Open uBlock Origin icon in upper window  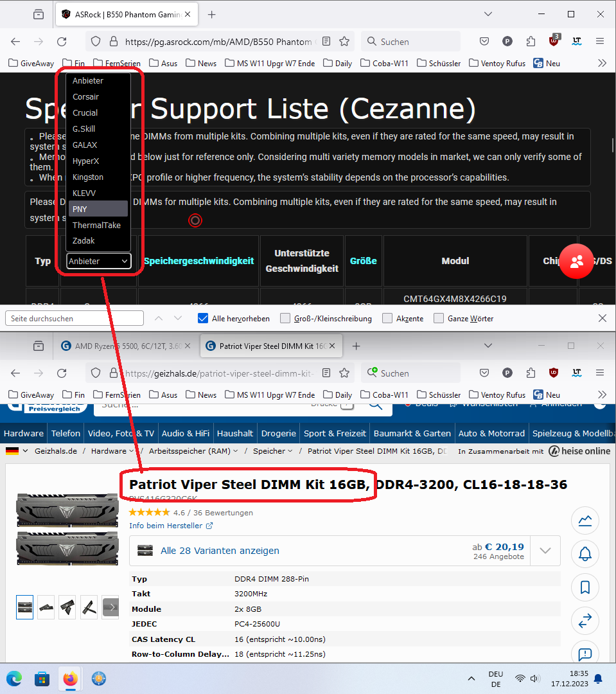tap(554, 41)
